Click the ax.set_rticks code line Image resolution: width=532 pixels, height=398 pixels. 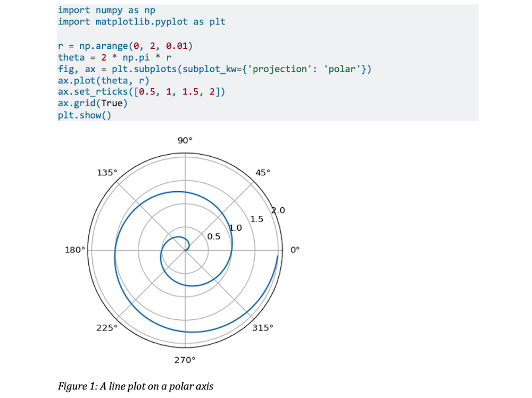coord(142,92)
